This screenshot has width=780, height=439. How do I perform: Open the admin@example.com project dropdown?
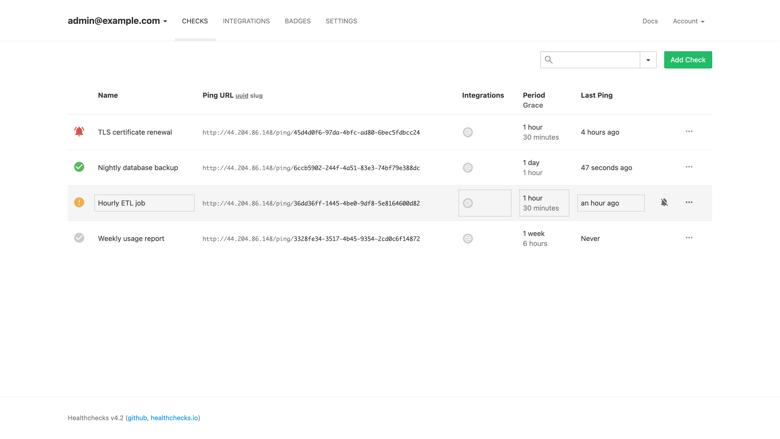coord(117,21)
